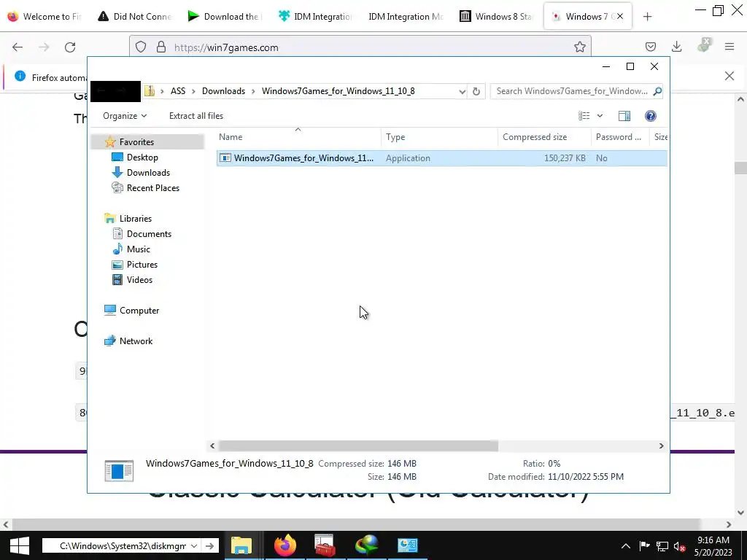Switch to Welcome to Firefox tab
This screenshot has height=560, width=747.
click(45, 17)
